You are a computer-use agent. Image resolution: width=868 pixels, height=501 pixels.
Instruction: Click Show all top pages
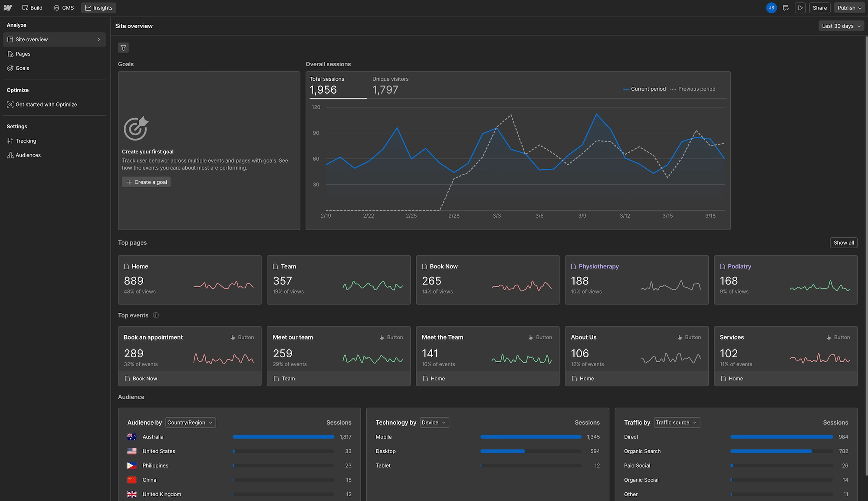[x=843, y=243]
